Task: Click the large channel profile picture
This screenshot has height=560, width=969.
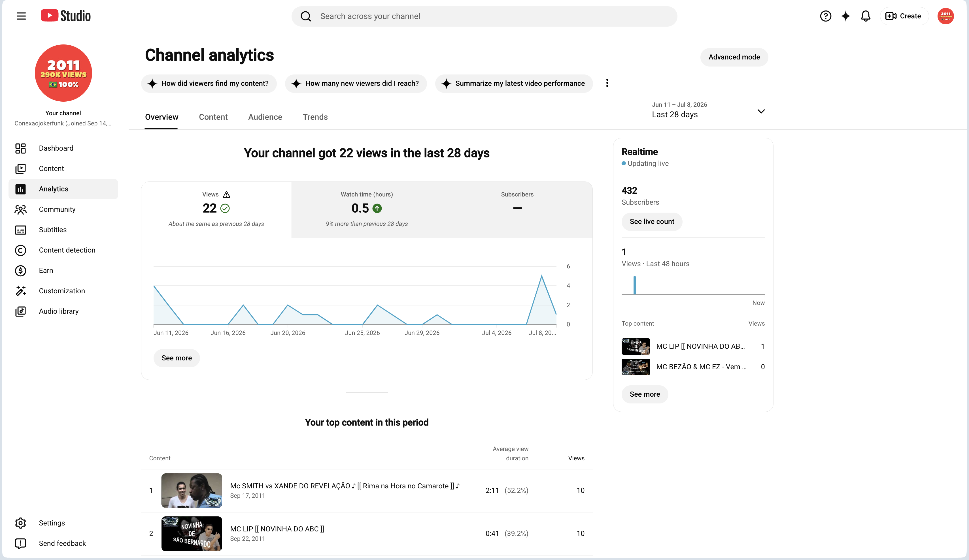Action: (63, 73)
